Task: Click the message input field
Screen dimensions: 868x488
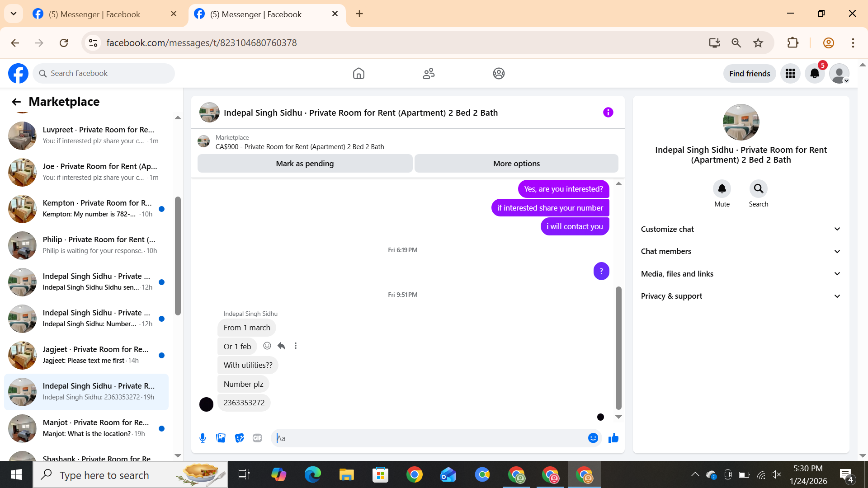Action: pyautogui.click(x=429, y=438)
